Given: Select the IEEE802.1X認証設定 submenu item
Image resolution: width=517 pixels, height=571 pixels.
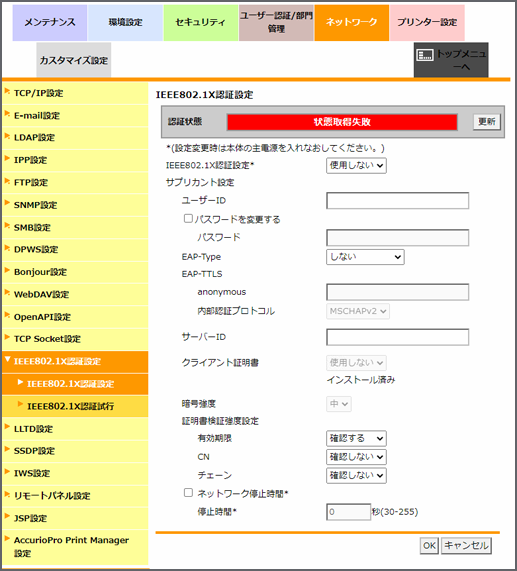Looking at the screenshot, I should 75,384.
